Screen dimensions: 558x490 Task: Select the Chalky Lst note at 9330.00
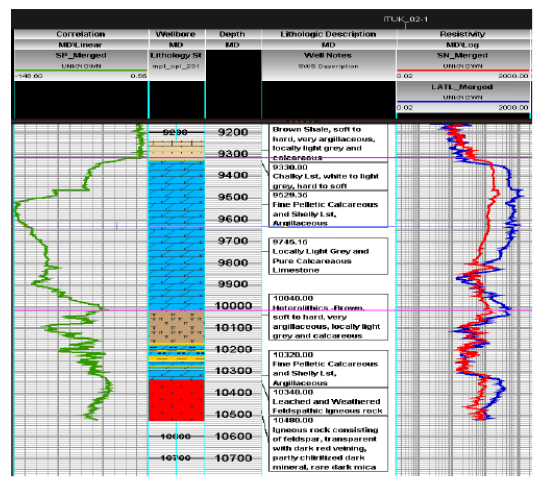point(328,176)
